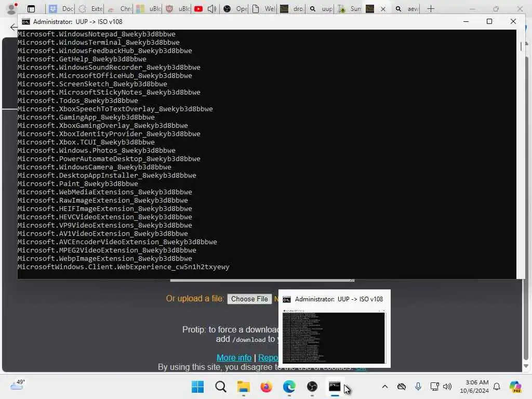Select the command prompt taskbar icon
This screenshot has width=532, height=399.
click(x=335, y=387)
